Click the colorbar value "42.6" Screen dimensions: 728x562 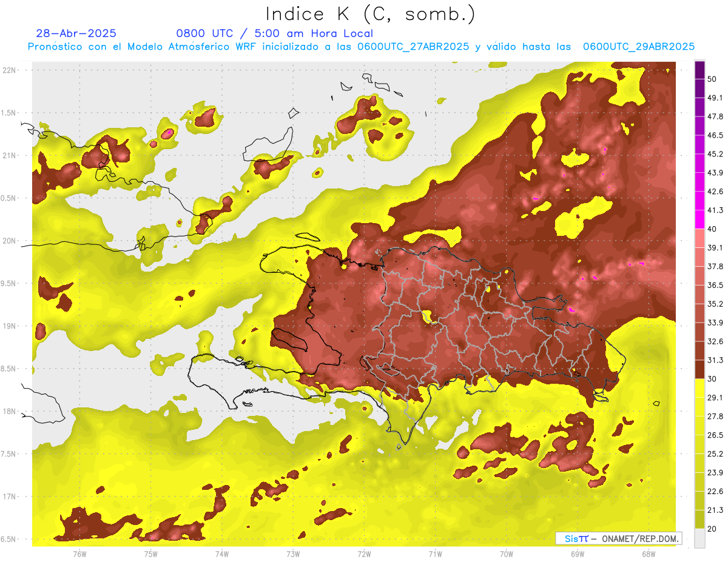715,192
